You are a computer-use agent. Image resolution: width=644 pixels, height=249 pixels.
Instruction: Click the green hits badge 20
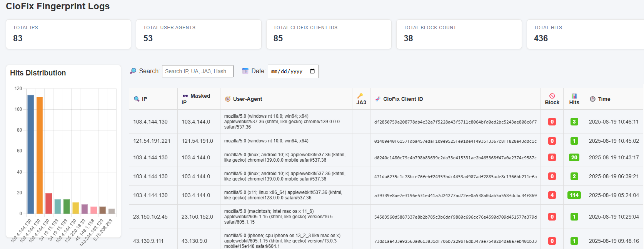click(x=574, y=157)
